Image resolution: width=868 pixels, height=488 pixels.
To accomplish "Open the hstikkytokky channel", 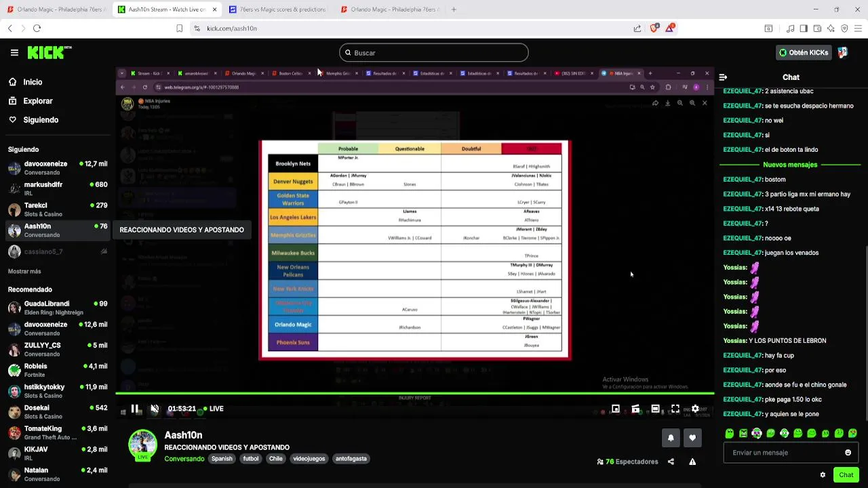I will [57, 391].
